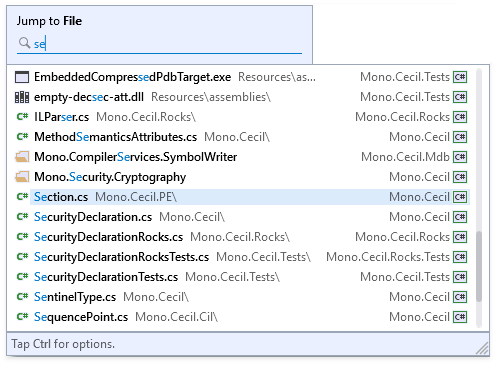Open SecurityDeclaration.cs from the list
This screenshot has height=365, width=496.
tap(242, 217)
